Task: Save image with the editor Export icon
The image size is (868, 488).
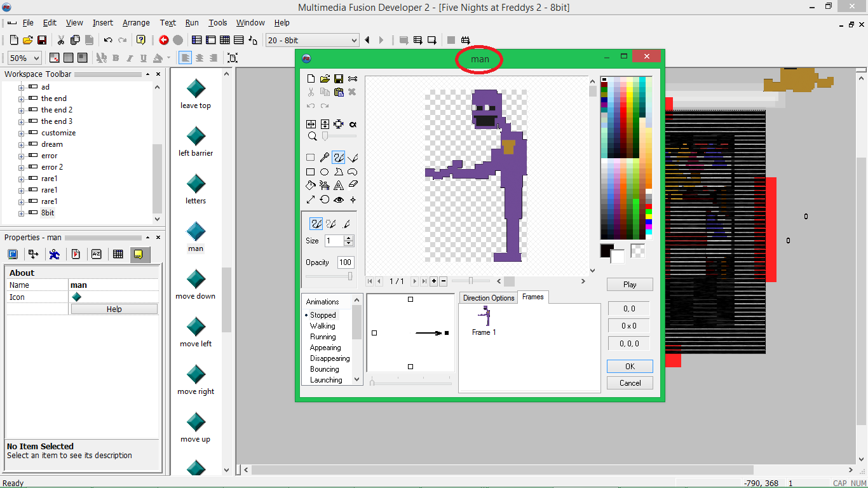Action: (x=339, y=79)
